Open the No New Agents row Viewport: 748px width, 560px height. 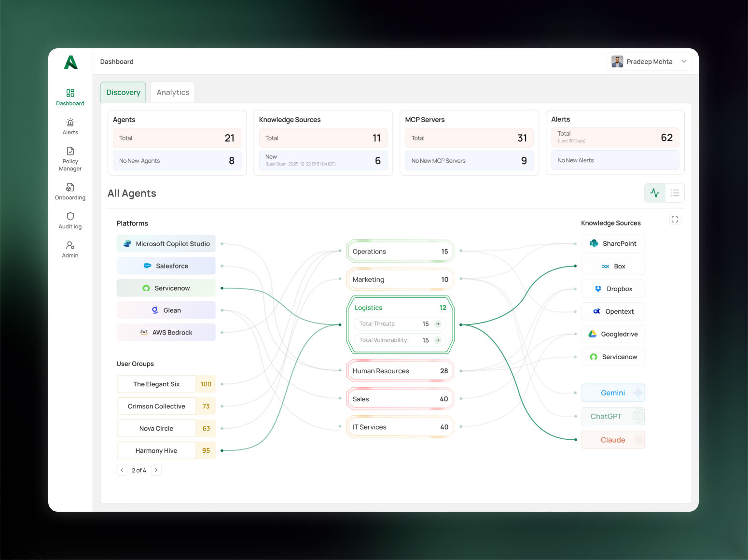pyautogui.click(x=177, y=161)
